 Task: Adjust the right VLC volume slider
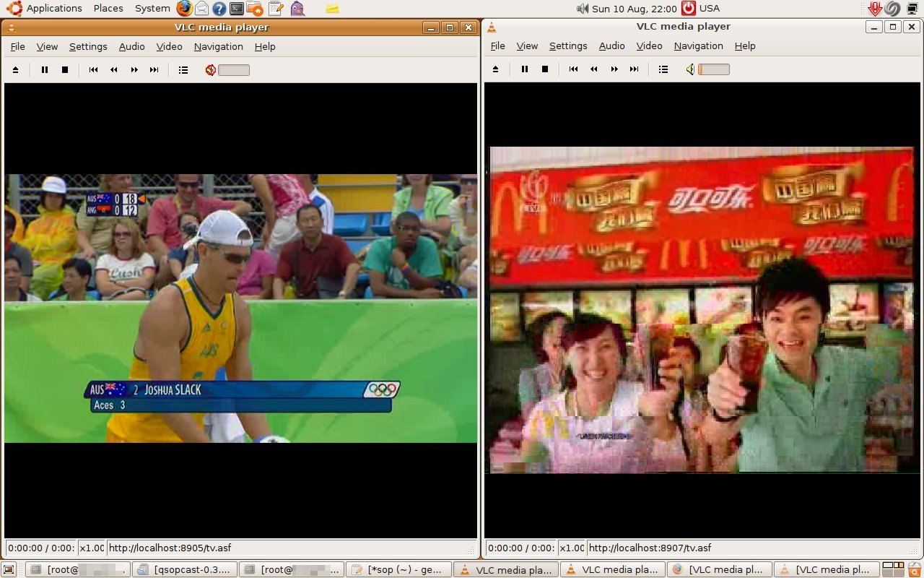coord(714,69)
